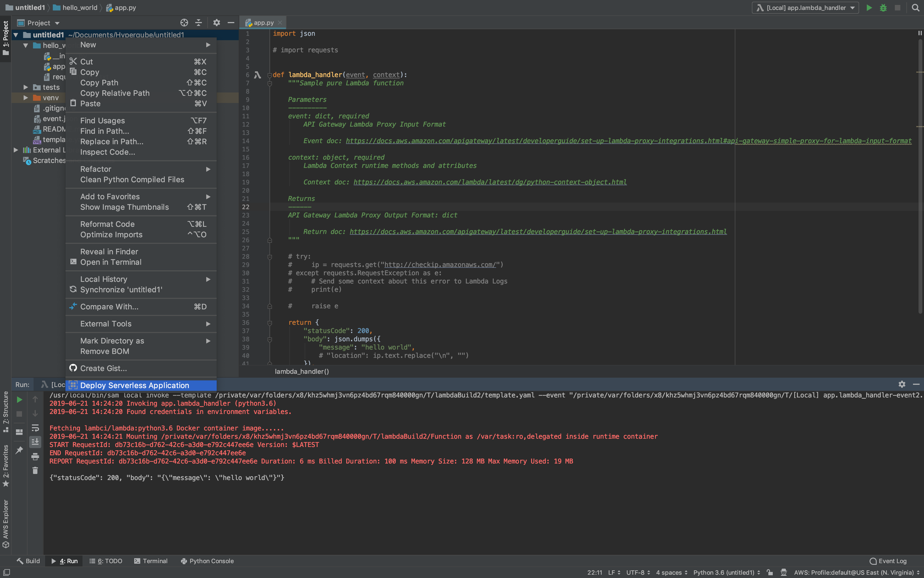Choose Copy Path from context menu
This screenshot has width=924, height=578.
coord(141,83)
